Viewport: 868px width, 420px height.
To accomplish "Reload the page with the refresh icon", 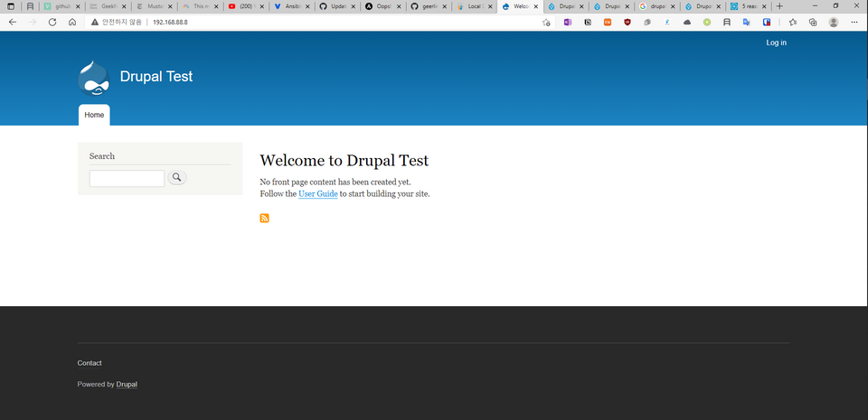I will click(x=52, y=22).
